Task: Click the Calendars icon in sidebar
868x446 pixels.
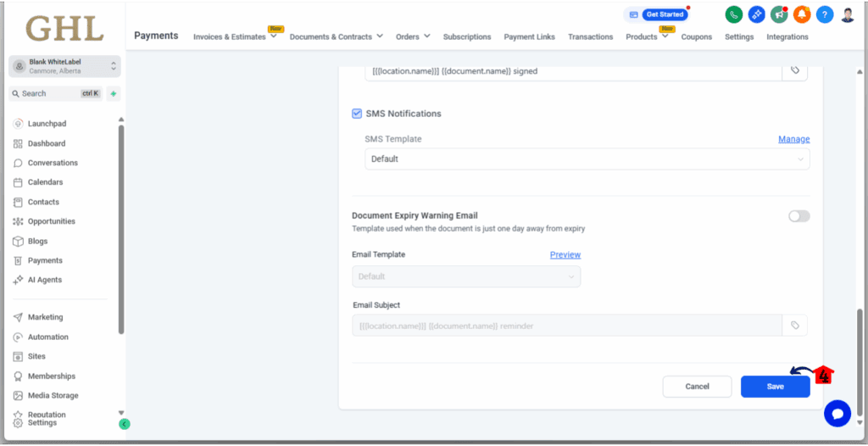Action: (18, 182)
